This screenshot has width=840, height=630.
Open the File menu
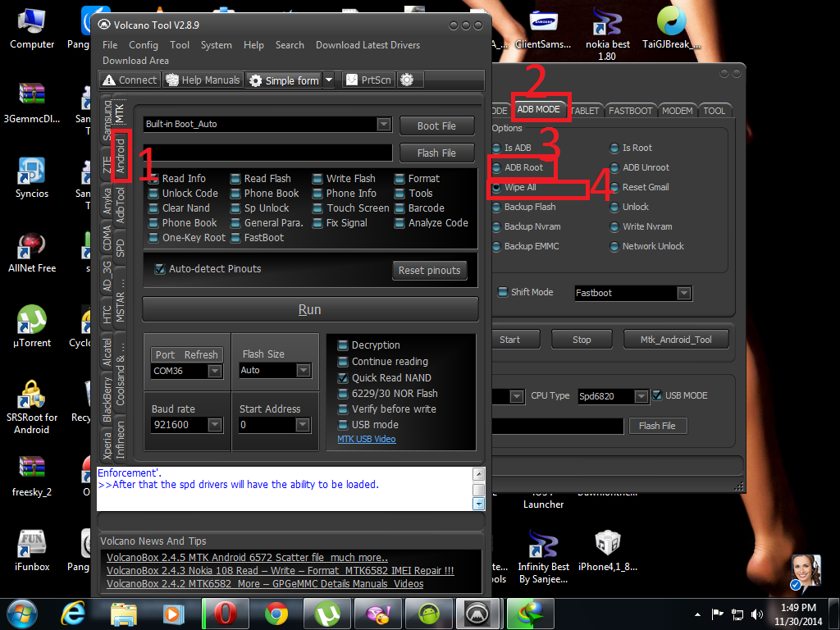tap(110, 45)
